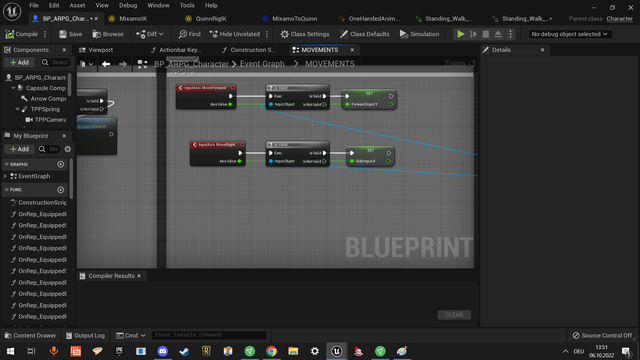Open the Content Drawer
The width and height of the screenshot is (640, 360).
pyautogui.click(x=30, y=336)
